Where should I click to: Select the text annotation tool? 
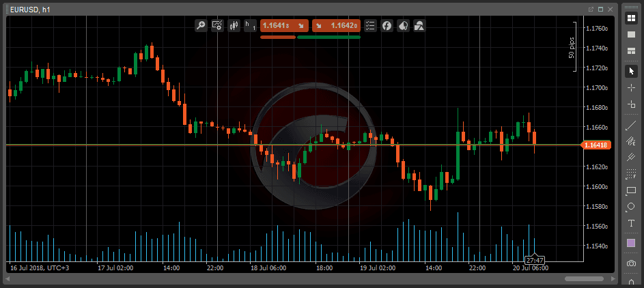(x=631, y=223)
